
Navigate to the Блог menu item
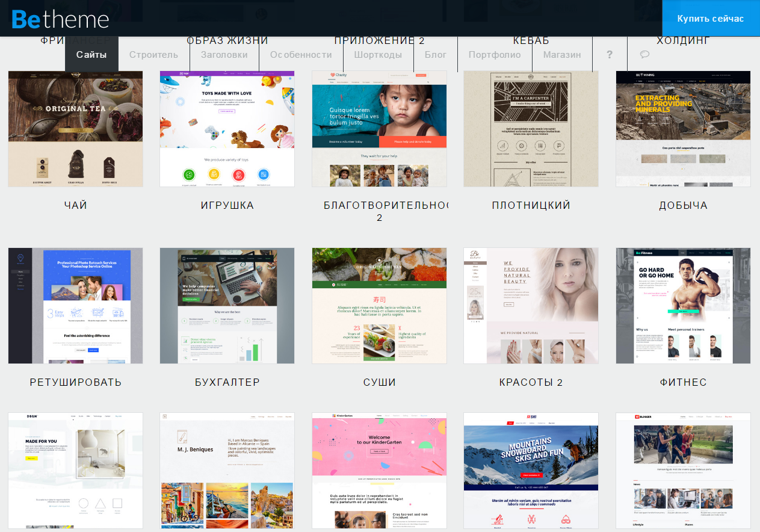click(x=436, y=55)
